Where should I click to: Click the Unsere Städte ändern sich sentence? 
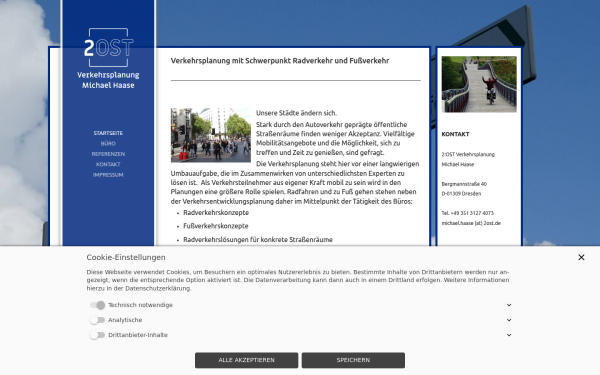(297, 113)
